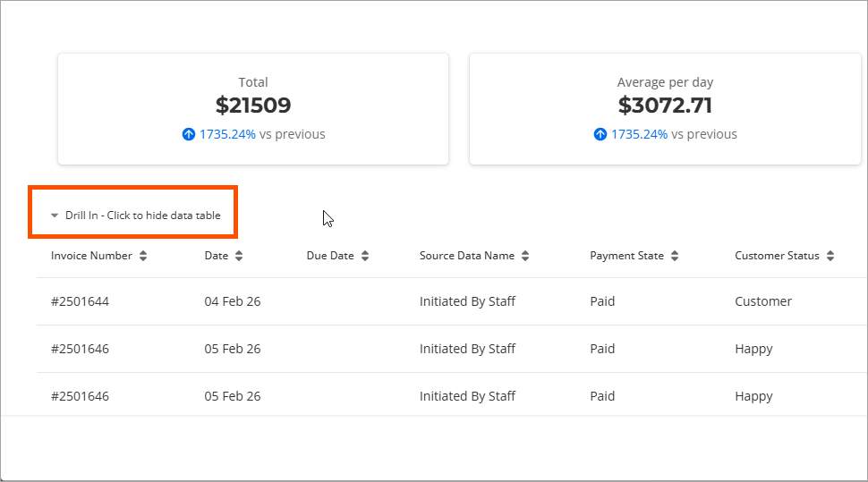This screenshot has width=868, height=482.
Task: Sort the table by the Date column arrows
Action: (x=239, y=256)
